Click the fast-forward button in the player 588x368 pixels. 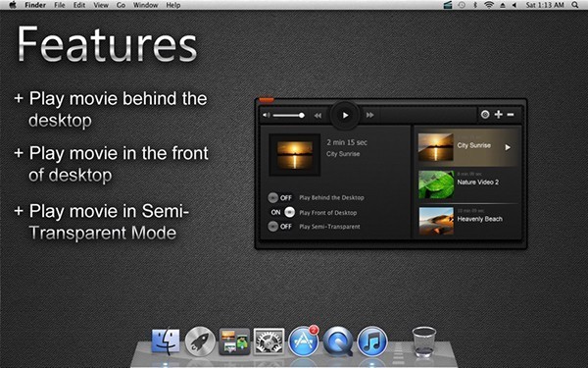[x=369, y=115]
